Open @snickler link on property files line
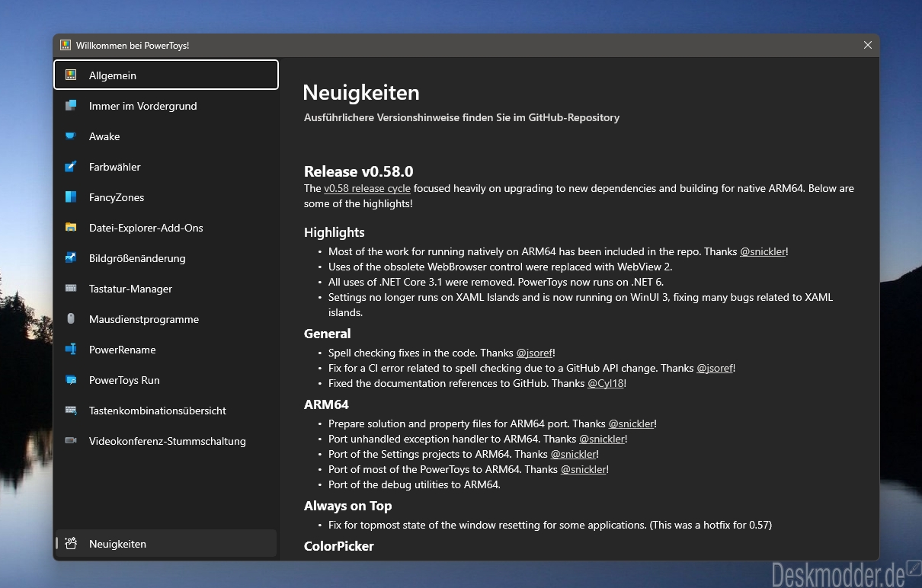This screenshot has width=922, height=588. 631,423
